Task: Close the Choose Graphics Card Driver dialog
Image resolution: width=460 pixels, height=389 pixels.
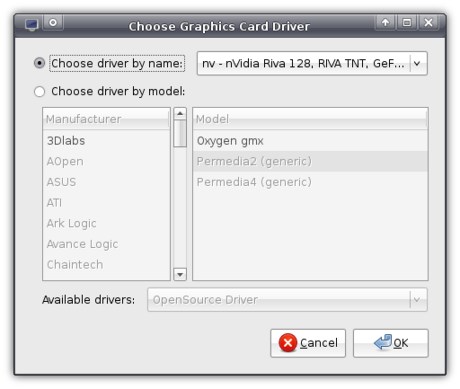Action: tap(428, 23)
